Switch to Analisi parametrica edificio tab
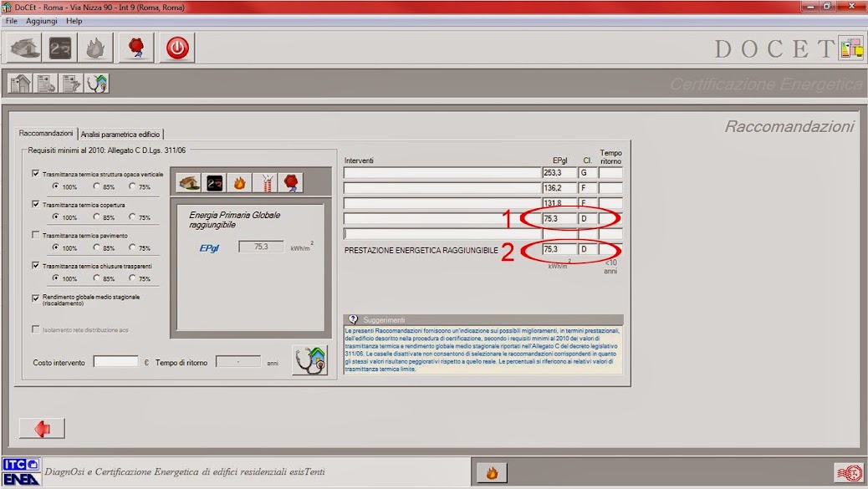The height and width of the screenshot is (489, 868). click(x=120, y=135)
